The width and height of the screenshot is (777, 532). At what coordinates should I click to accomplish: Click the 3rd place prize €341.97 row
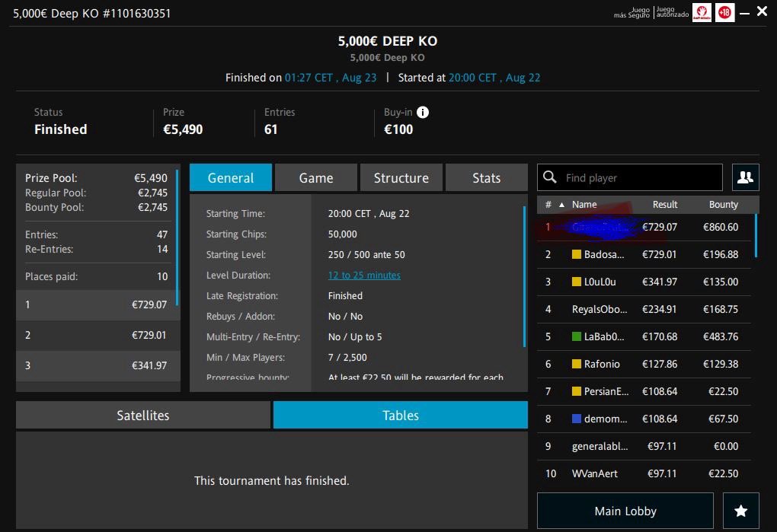click(97, 366)
